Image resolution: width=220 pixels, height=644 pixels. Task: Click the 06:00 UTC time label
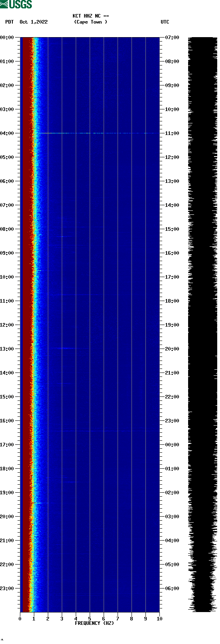pyautogui.click(x=172, y=589)
